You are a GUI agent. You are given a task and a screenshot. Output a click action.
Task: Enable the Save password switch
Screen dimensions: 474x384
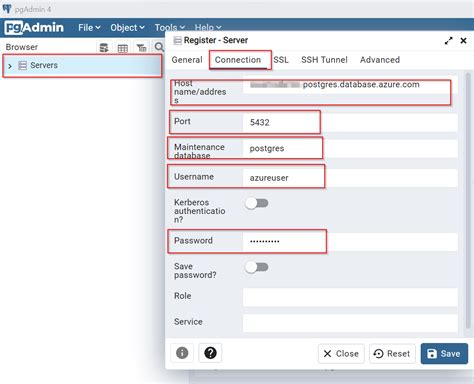click(256, 267)
